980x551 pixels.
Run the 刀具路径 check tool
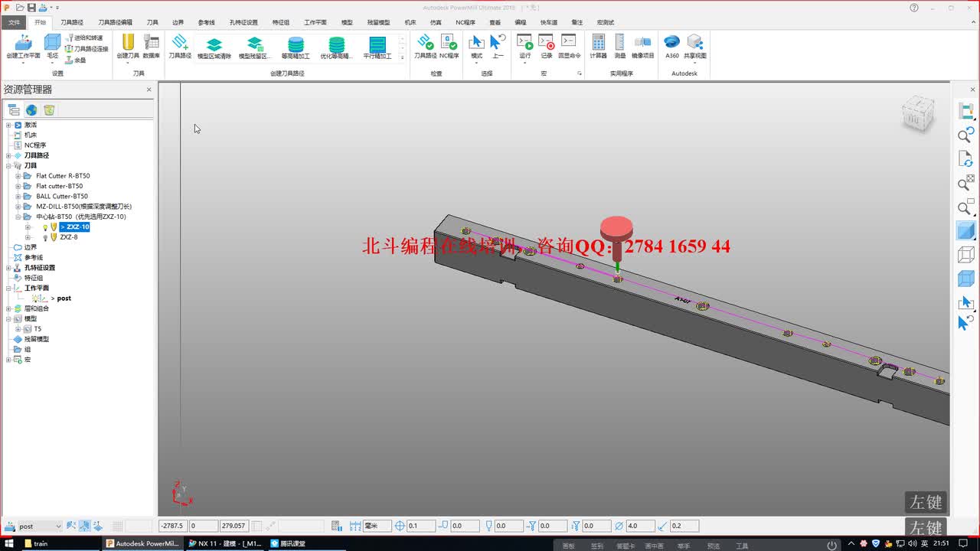[425, 46]
